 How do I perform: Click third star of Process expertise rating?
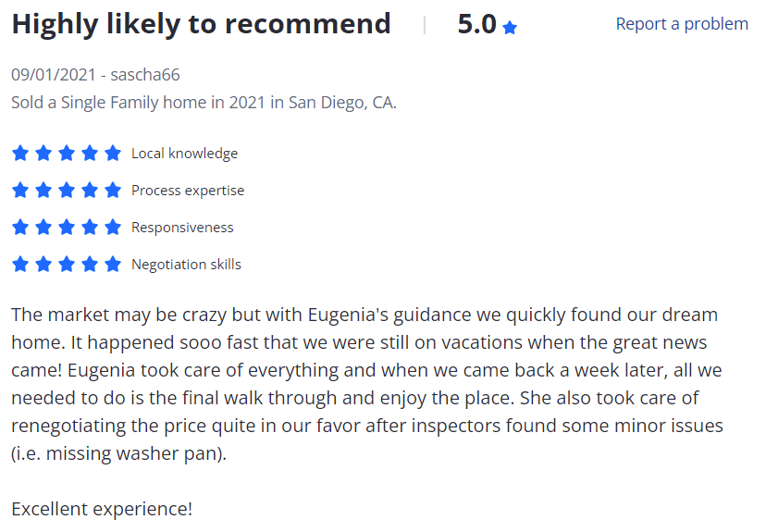click(x=67, y=190)
